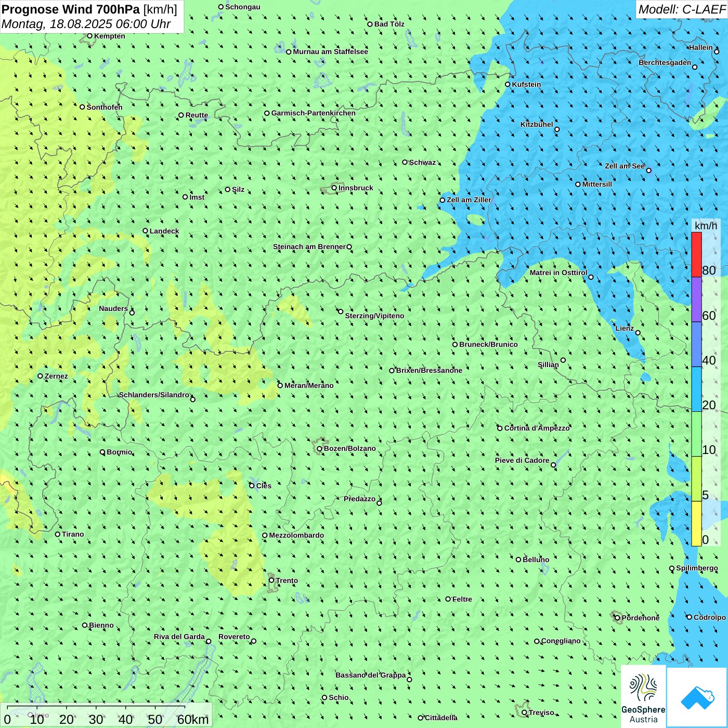The width and height of the screenshot is (728, 728).
Task: Click the Landeck location dot
Action: tap(146, 231)
